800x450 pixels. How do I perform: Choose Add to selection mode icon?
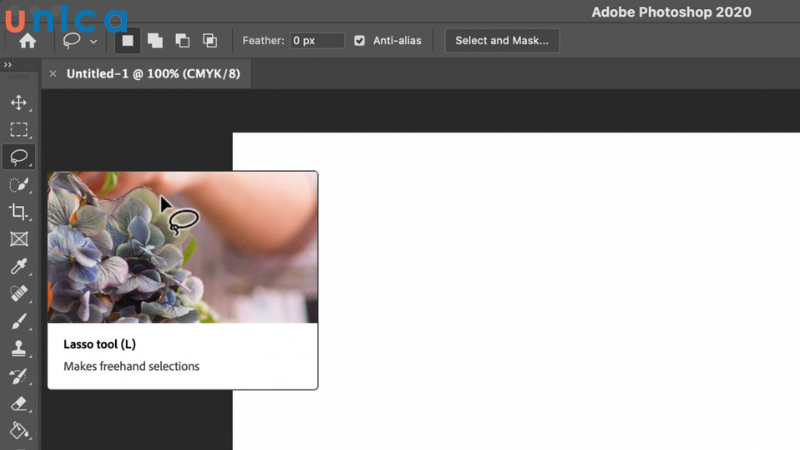pyautogui.click(x=155, y=40)
